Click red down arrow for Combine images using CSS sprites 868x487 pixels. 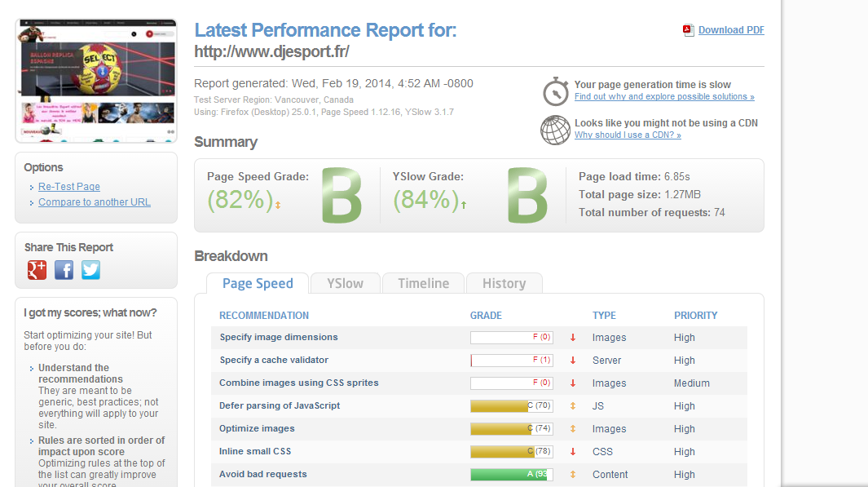tap(573, 383)
